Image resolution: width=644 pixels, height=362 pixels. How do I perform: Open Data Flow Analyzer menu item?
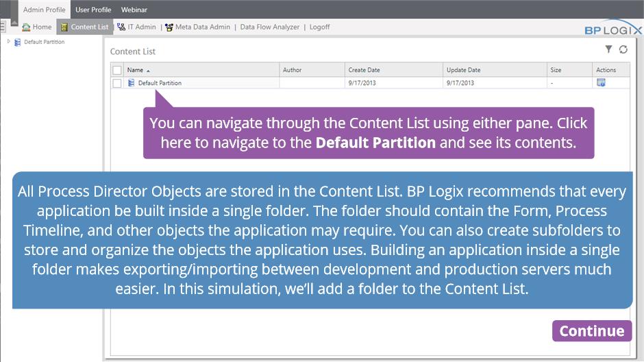tap(269, 27)
